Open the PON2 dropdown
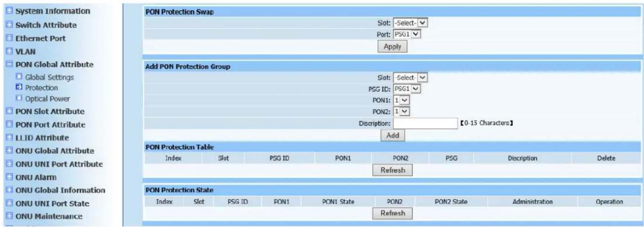Screen dimensions: 644x227 (402, 111)
